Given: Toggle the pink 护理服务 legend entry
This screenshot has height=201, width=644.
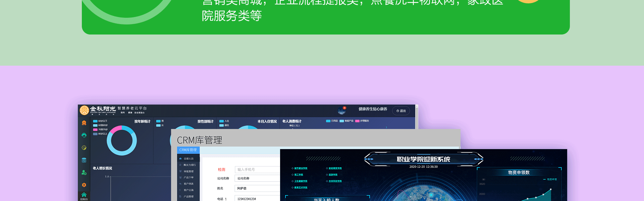Looking at the screenshot, I should (362, 121).
